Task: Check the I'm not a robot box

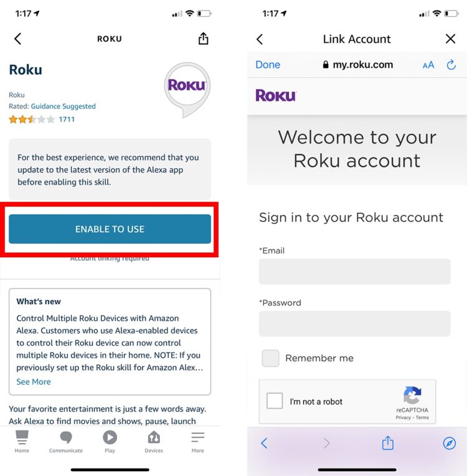Action: 275,401
